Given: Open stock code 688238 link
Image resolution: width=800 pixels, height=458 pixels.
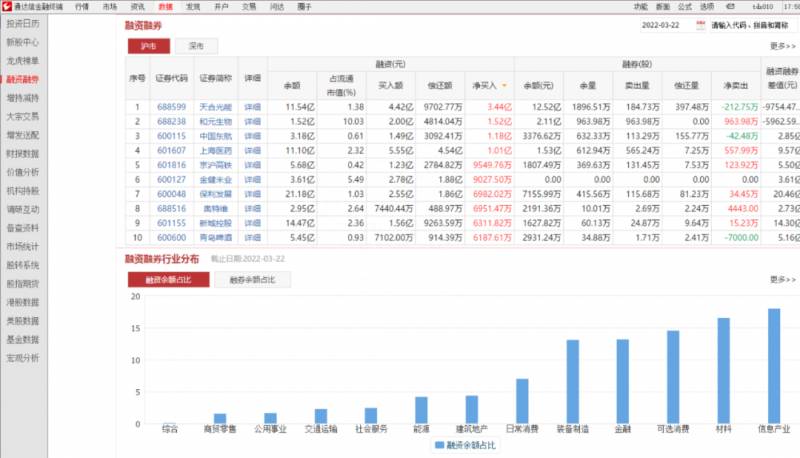Looking at the screenshot, I should (171, 121).
